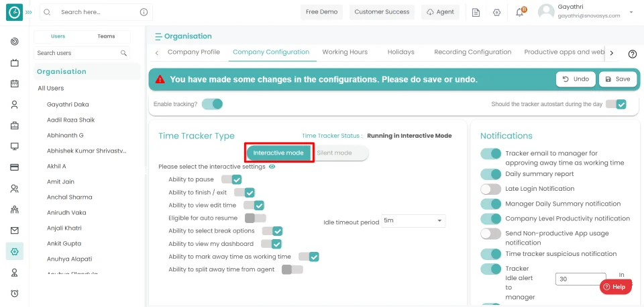The width and height of the screenshot is (644, 307).
Task: Open Idle timeout period dropdown
Action: [413, 221]
